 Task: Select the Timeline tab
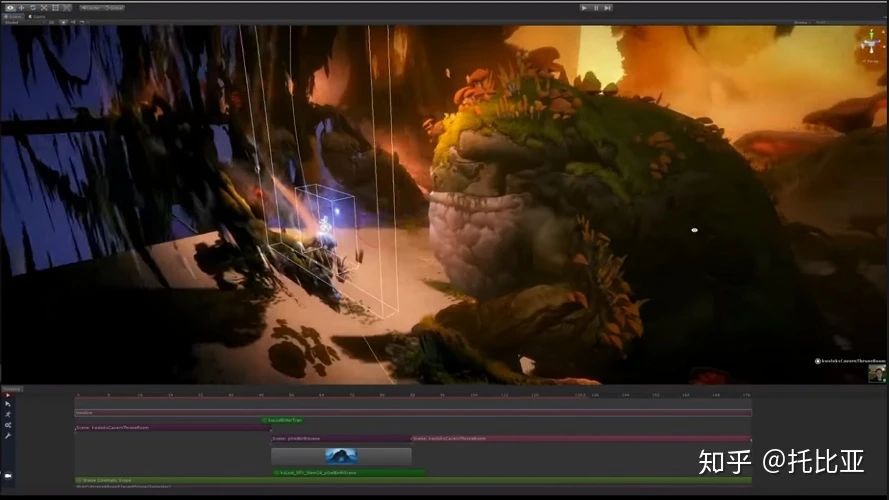(12, 389)
